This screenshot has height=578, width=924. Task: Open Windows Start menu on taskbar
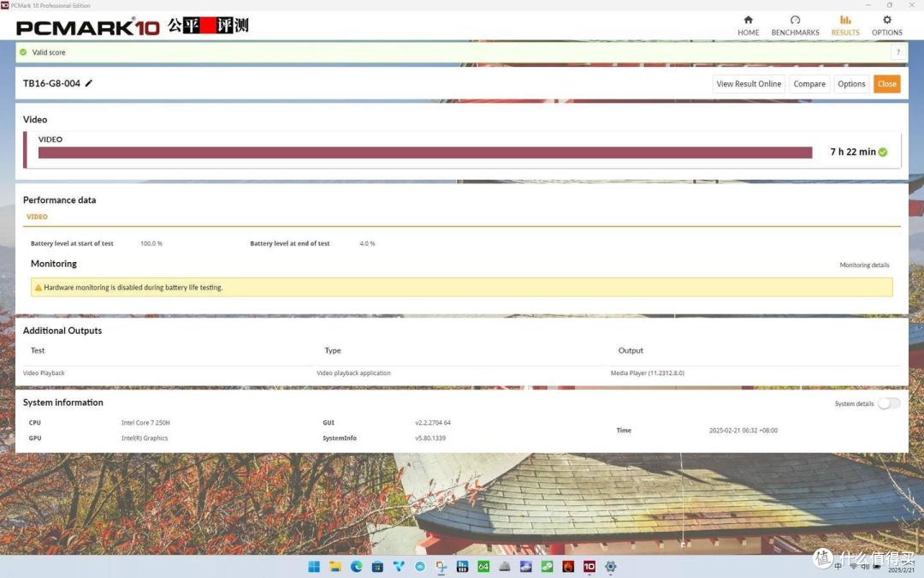pos(314,566)
